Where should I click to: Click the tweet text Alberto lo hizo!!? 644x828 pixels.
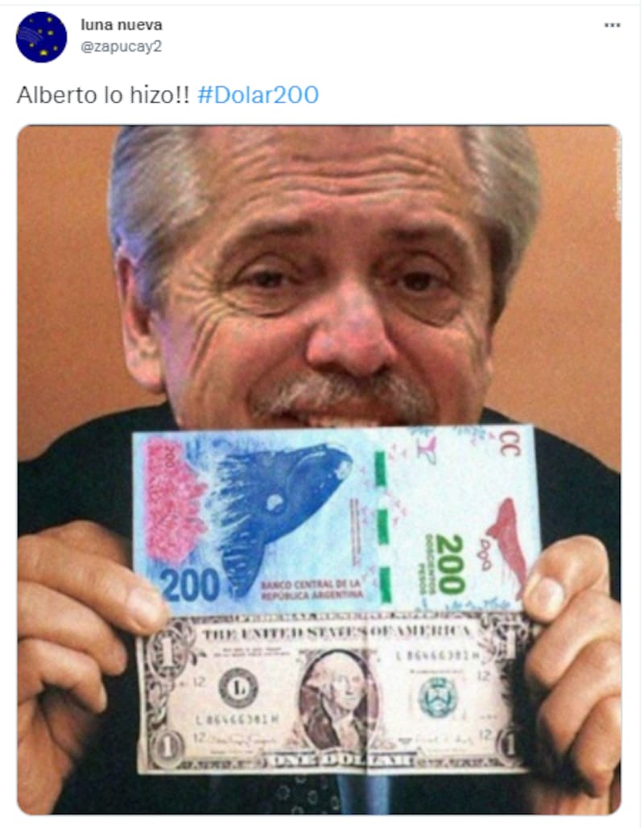click(103, 95)
